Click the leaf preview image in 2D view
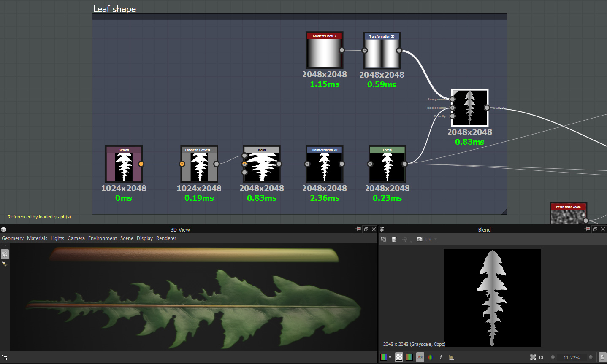 (x=492, y=298)
